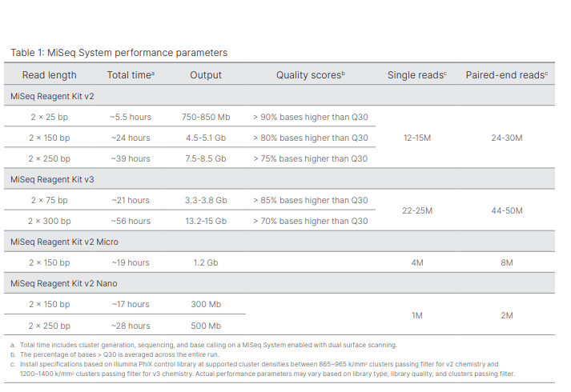Select the 'Single reads' column header
The image size is (571, 392).
(x=417, y=75)
